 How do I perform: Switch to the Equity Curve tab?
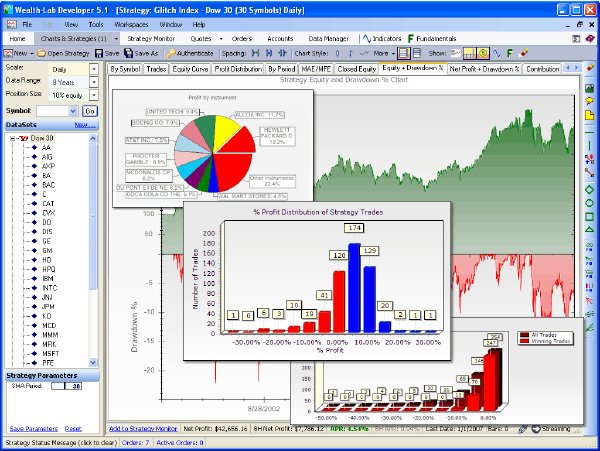coord(190,69)
